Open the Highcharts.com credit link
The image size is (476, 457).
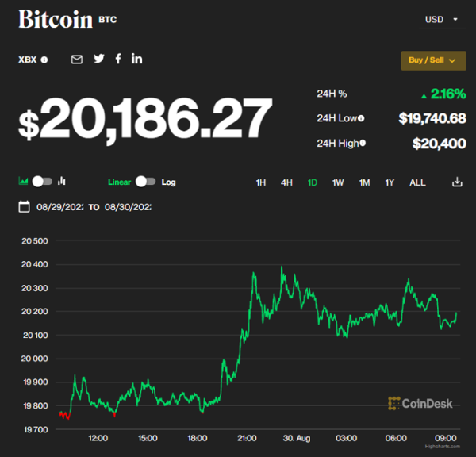[443, 447]
